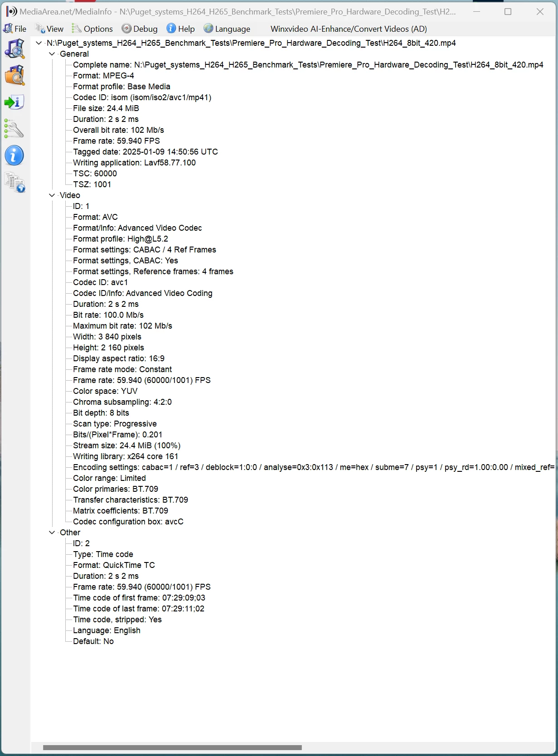Select 'Display aspect ratio: 16:9' row

[x=119, y=359]
